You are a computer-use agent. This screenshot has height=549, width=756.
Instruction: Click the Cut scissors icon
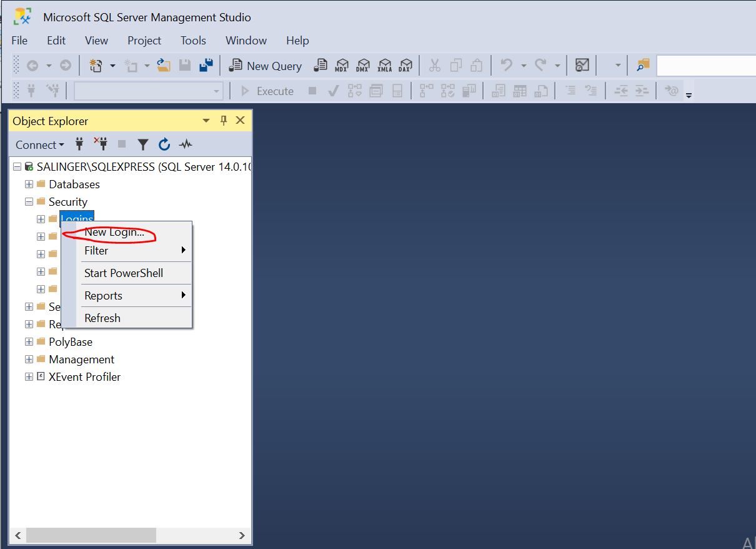(x=435, y=66)
